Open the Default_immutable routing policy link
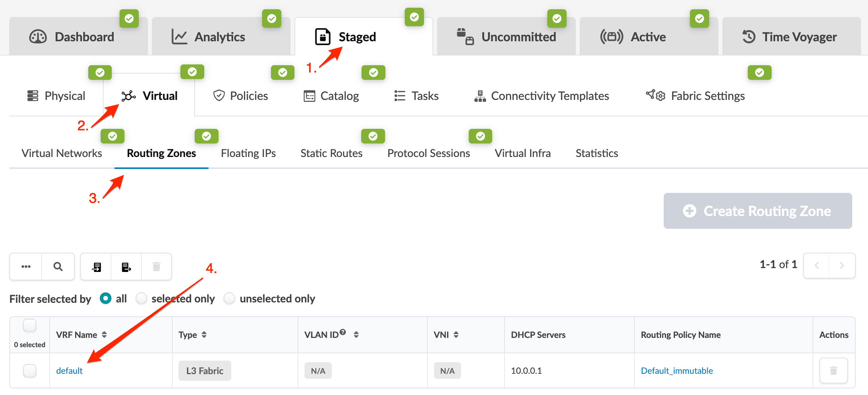Image resolution: width=868 pixels, height=395 pixels. [676, 371]
